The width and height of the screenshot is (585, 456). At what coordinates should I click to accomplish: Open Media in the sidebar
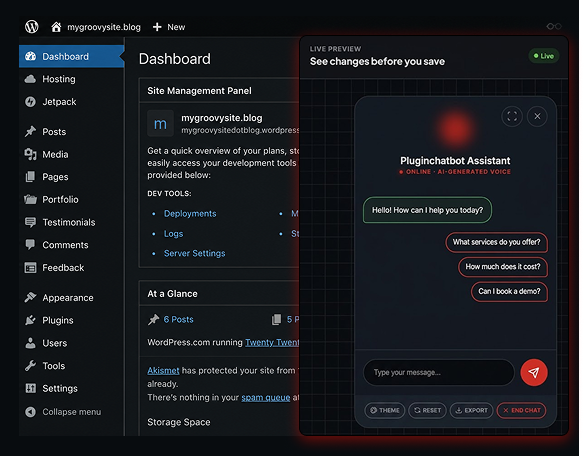tap(71, 154)
